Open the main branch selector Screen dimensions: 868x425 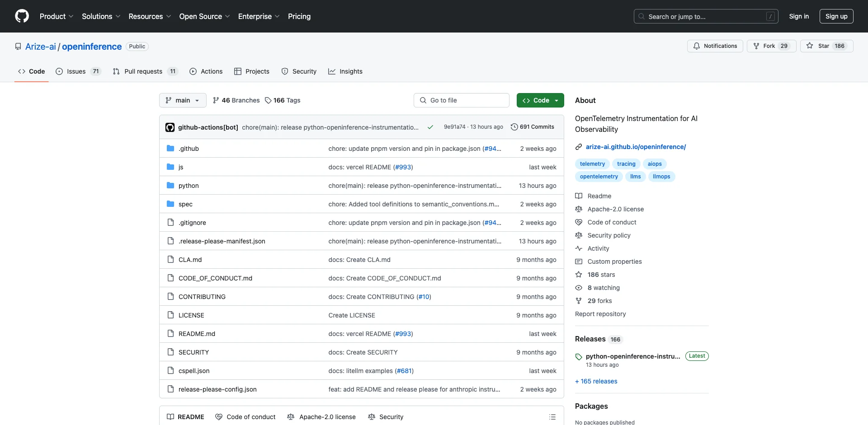coord(183,100)
